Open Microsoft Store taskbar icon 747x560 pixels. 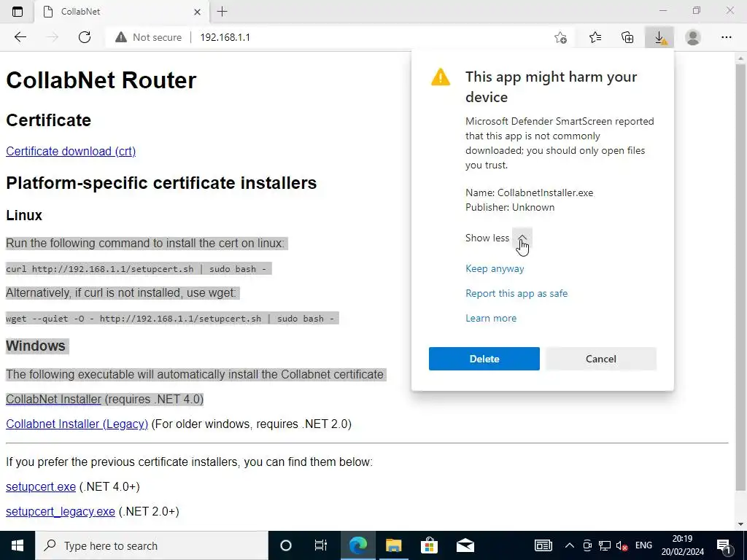click(x=429, y=545)
